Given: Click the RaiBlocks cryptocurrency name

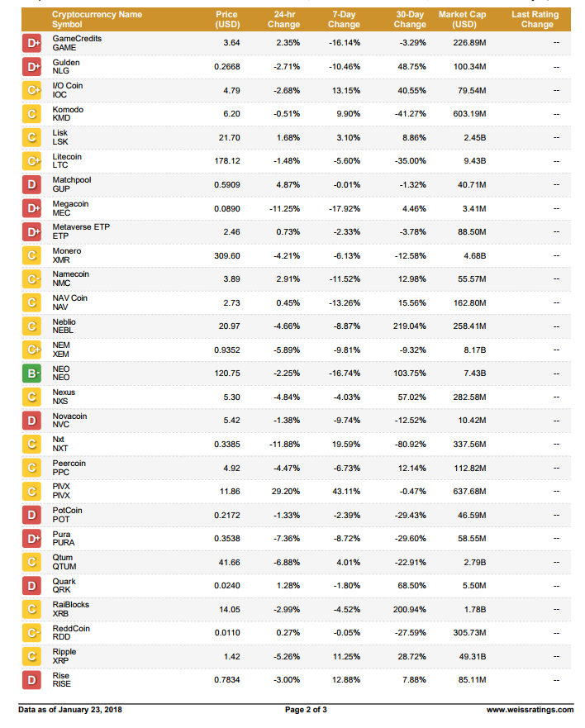Looking at the screenshot, I should point(70,605).
